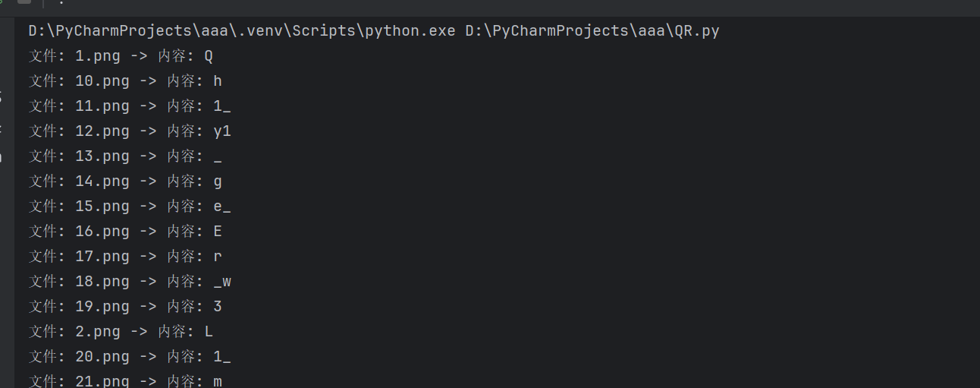
Task: Click the 15.png line showing e_
Action: 130,207
